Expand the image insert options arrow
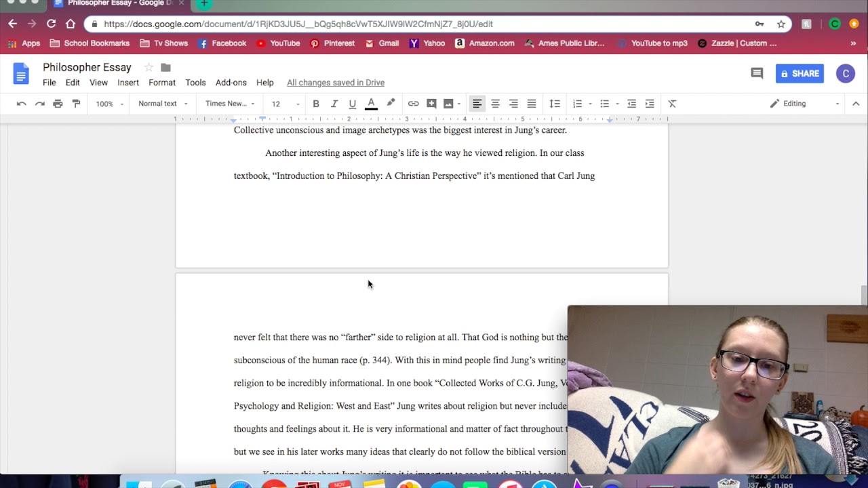868x488 pixels. click(459, 104)
